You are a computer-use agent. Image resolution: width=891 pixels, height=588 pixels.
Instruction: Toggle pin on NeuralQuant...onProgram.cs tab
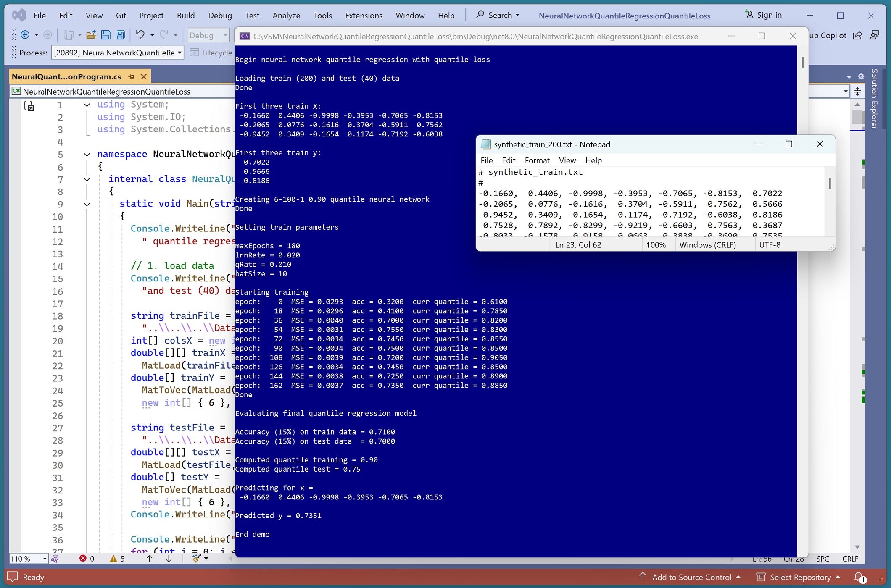(131, 77)
